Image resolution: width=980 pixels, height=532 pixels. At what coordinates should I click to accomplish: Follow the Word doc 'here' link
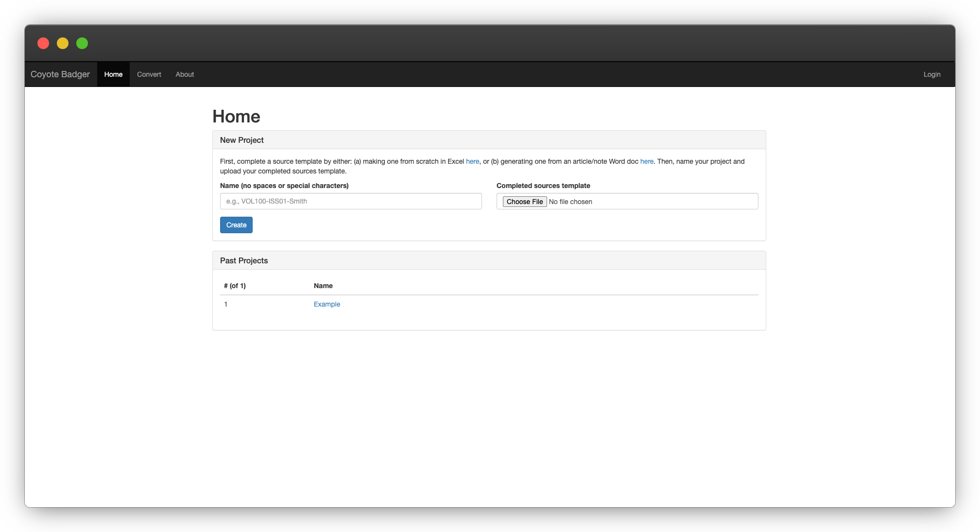[x=646, y=161]
